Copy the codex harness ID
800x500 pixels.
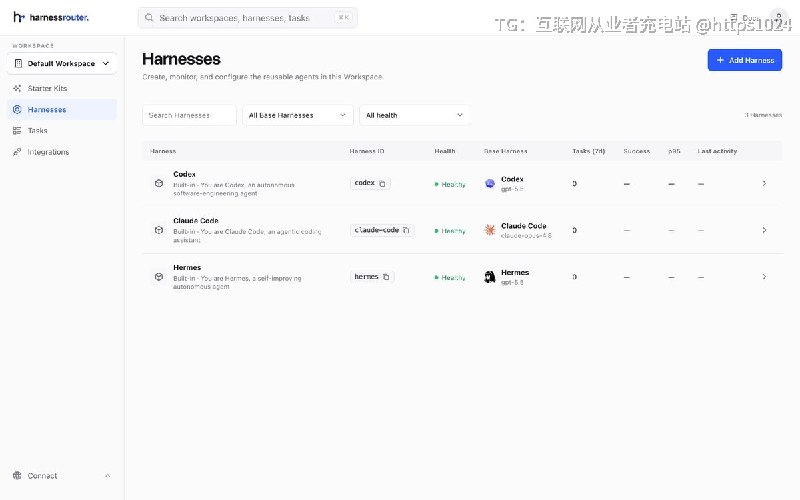tap(382, 184)
